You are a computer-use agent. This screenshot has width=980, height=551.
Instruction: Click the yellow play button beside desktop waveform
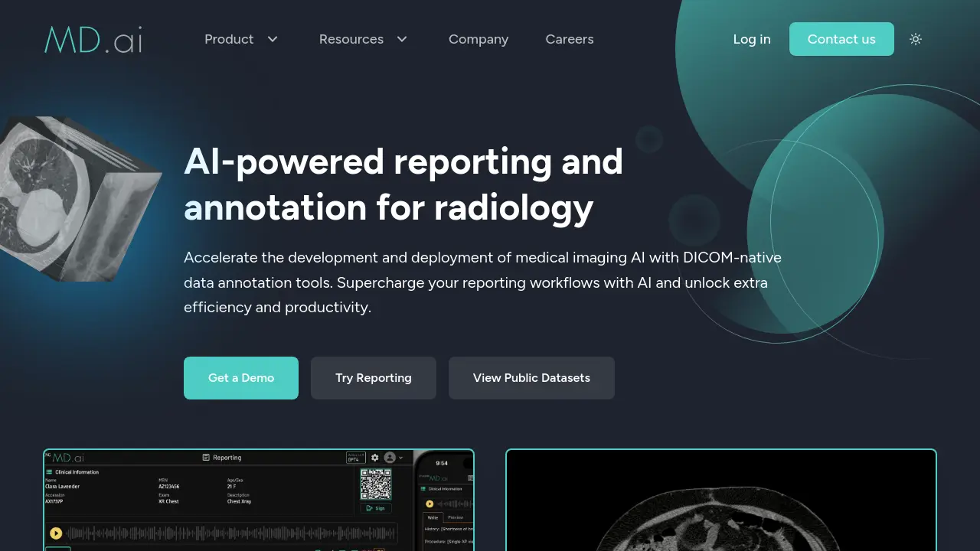pos(56,533)
